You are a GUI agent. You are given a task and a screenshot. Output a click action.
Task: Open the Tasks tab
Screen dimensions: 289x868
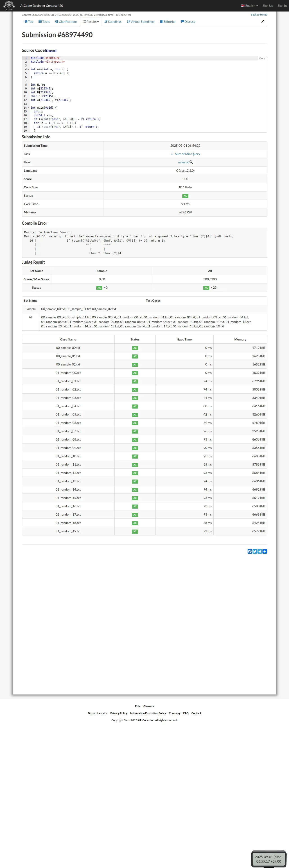click(44, 22)
